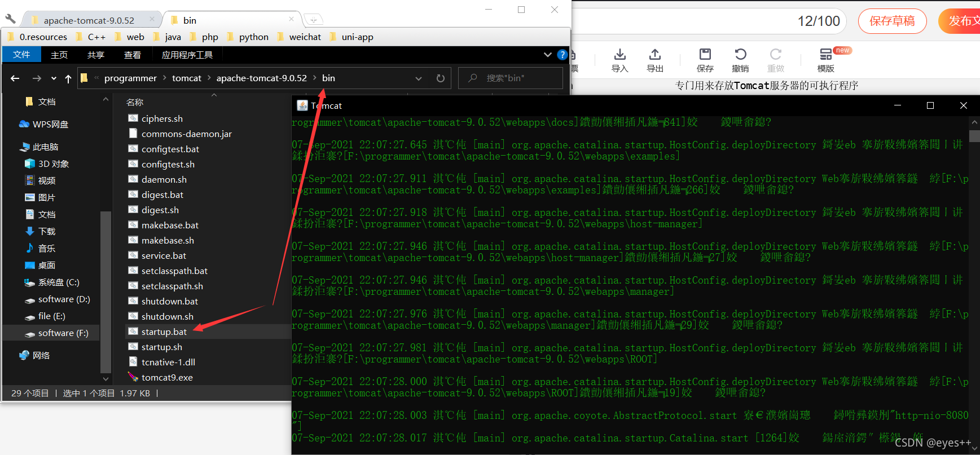This screenshot has height=455, width=980.
Task: Click Tomcat console scrollbar up arrow
Action: (974, 122)
